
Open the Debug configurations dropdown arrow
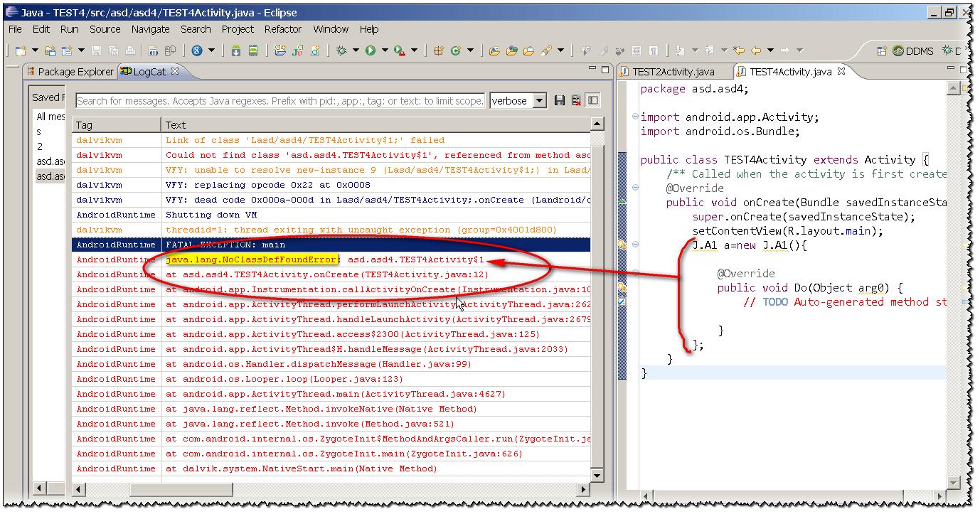pos(356,50)
